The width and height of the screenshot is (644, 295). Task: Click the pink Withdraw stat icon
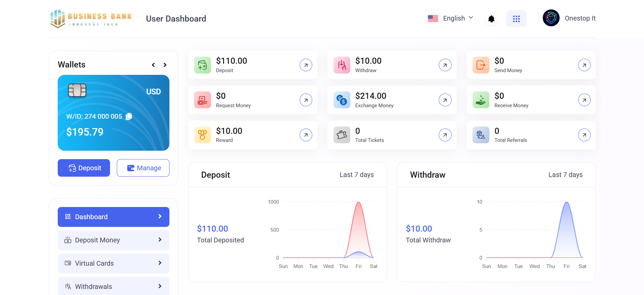342,65
